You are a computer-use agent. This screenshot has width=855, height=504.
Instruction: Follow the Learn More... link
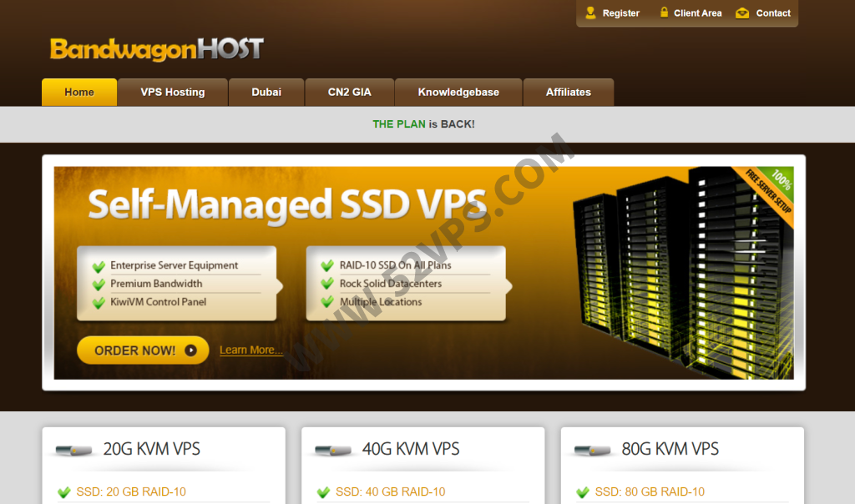251,350
